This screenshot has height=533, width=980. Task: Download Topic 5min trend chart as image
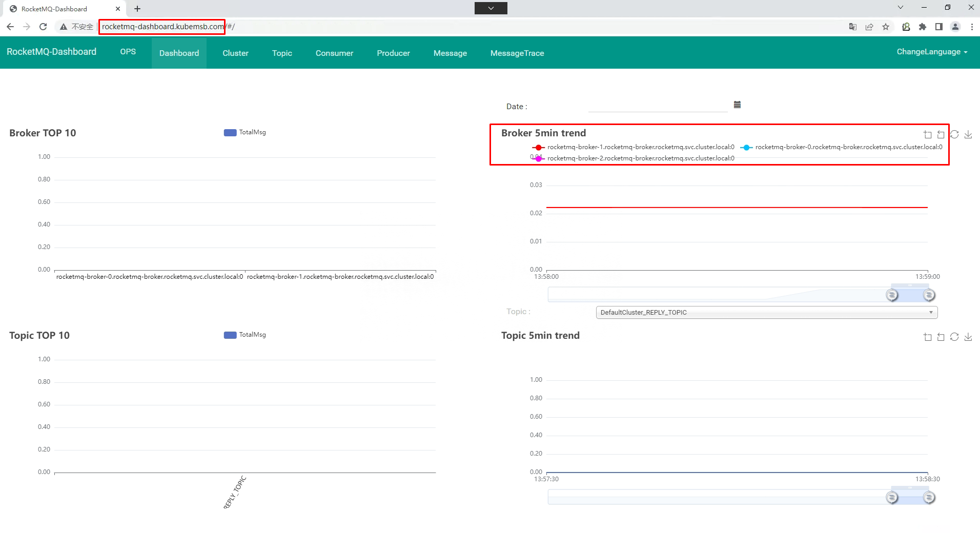coord(968,337)
